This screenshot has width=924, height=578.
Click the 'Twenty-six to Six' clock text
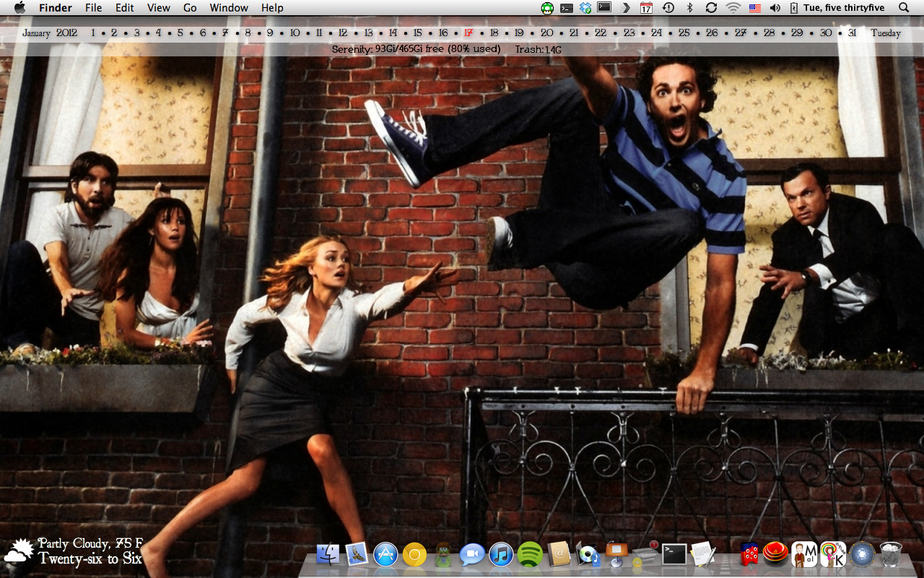90,558
